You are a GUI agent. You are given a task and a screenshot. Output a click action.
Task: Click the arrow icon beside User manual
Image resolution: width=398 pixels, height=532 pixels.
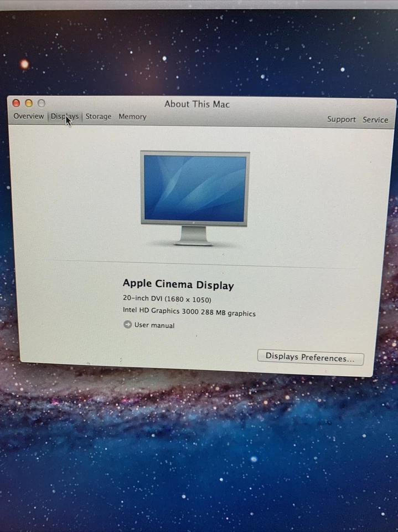127,324
